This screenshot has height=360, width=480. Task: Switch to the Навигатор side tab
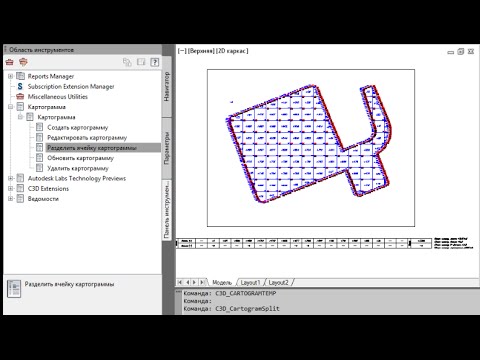pyautogui.click(x=167, y=87)
